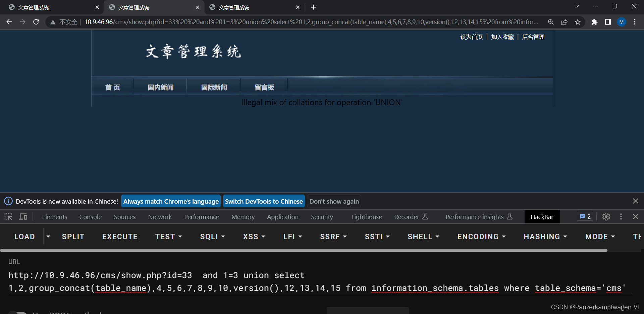The width and height of the screenshot is (644, 314).
Task: Switch to the Recorder panel
Action: pos(411,217)
